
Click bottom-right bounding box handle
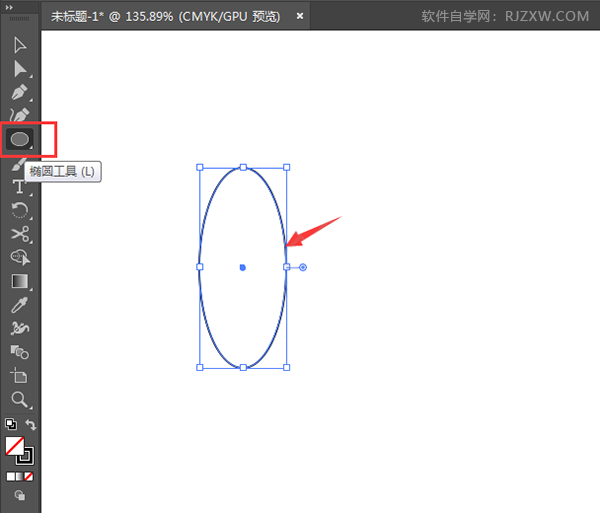pyautogui.click(x=287, y=368)
